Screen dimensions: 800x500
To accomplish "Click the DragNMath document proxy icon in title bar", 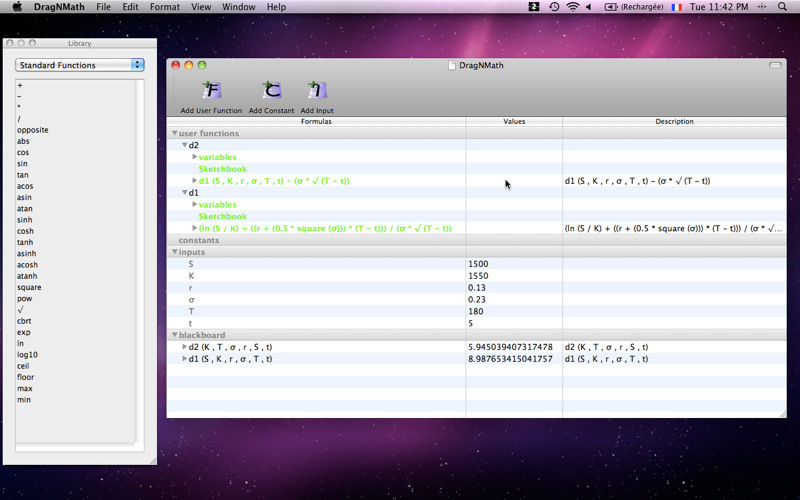I will pos(452,65).
